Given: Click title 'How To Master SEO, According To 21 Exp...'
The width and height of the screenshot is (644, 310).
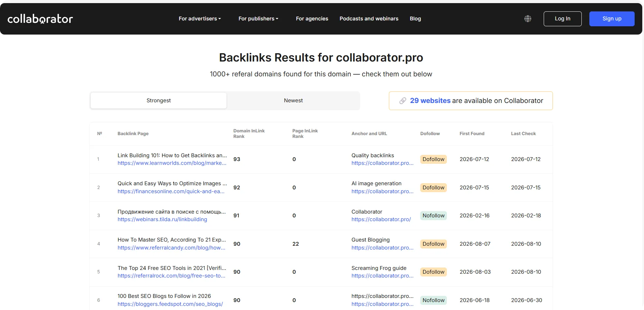Looking at the screenshot, I should coord(172,240).
